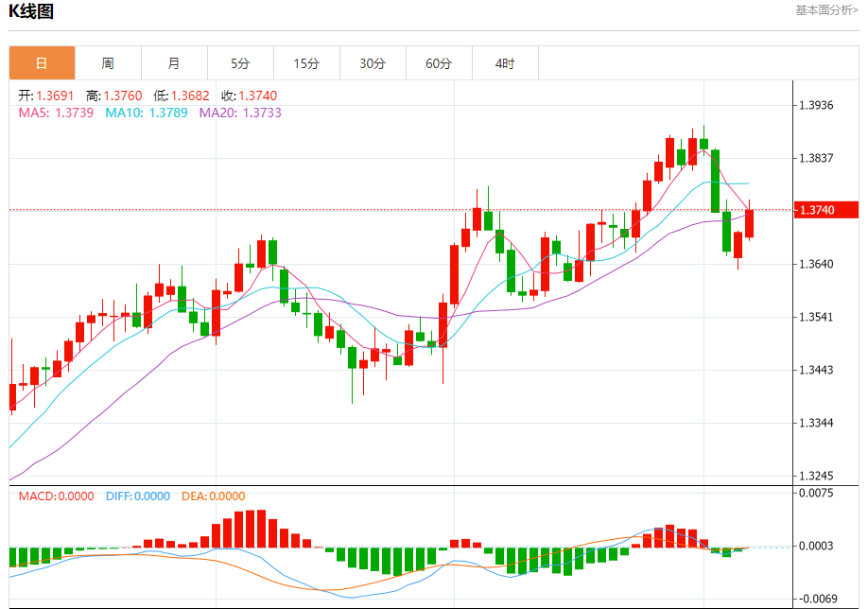Open the 4时 four-hour tab
The image size is (868, 609).
pos(505,63)
